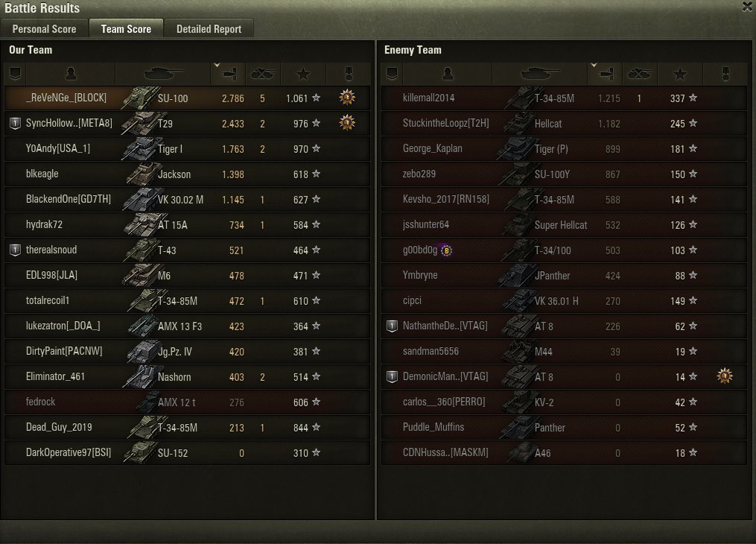756x544 pixels.
Task: Select enemy player killemall2014
Action: 428,98
